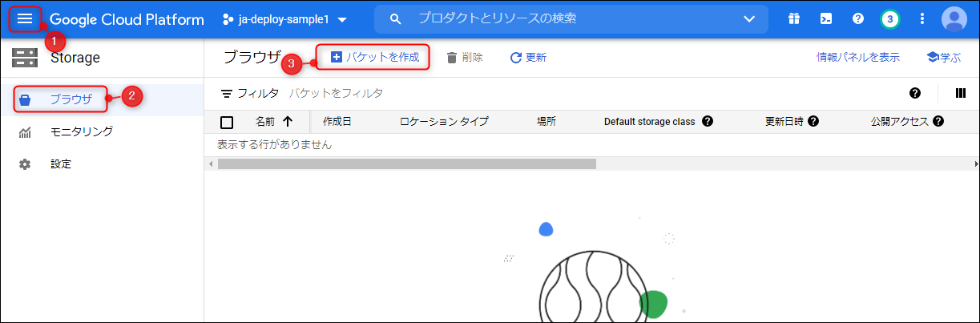Screen dimensions: 980x323
Task: Open the three-dot more options menu
Action: (922, 18)
